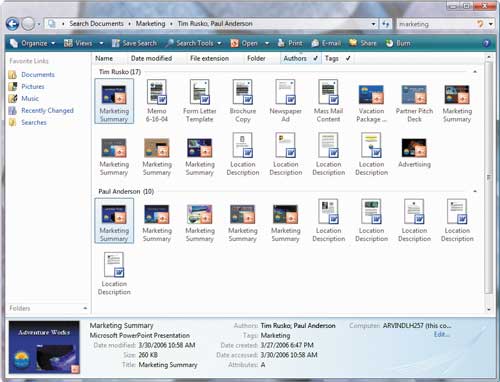Select the Paul Anderson (10) group header

126,191
